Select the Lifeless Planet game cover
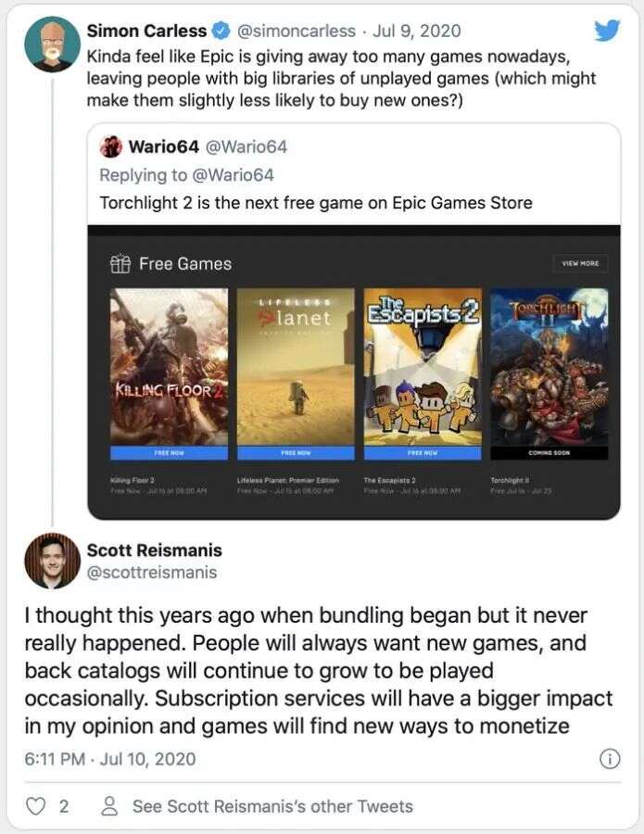The height and width of the screenshot is (834, 644). tap(296, 366)
